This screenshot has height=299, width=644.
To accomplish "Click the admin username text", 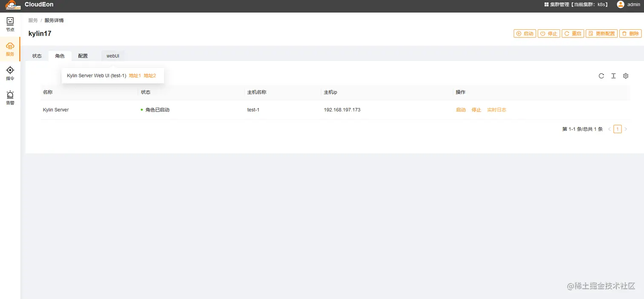I will point(634,4).
